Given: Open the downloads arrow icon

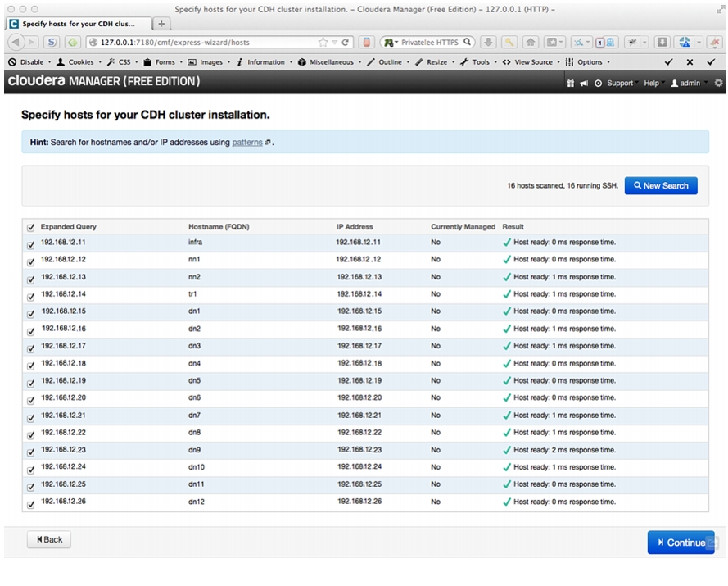Looking at the screenshot, I should 488,43.
